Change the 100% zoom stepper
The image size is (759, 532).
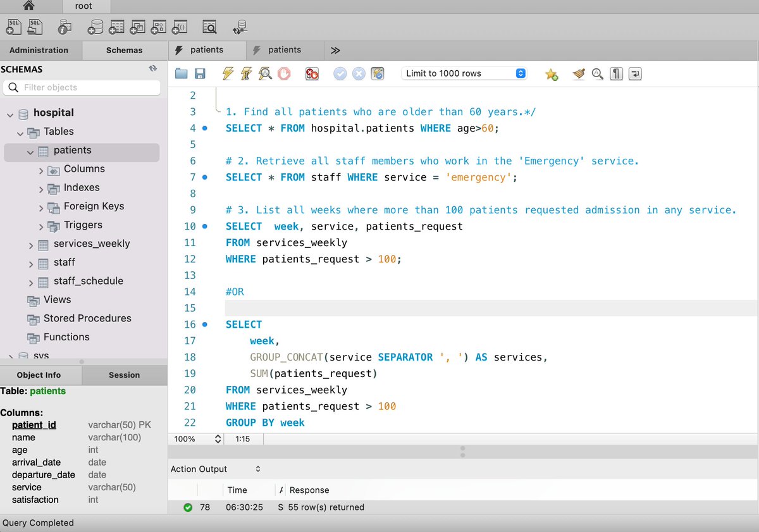(x=218, y=438)
